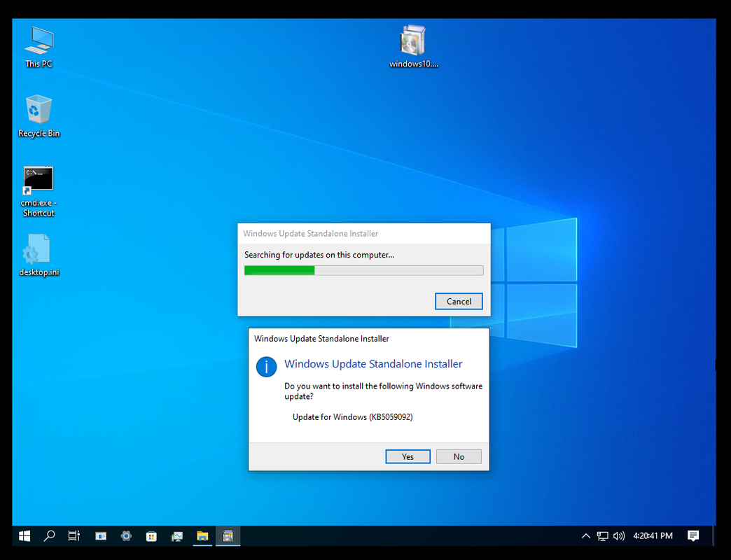
Task: Click the 'Do you want to install' question text
Action: tap(383, 391)
